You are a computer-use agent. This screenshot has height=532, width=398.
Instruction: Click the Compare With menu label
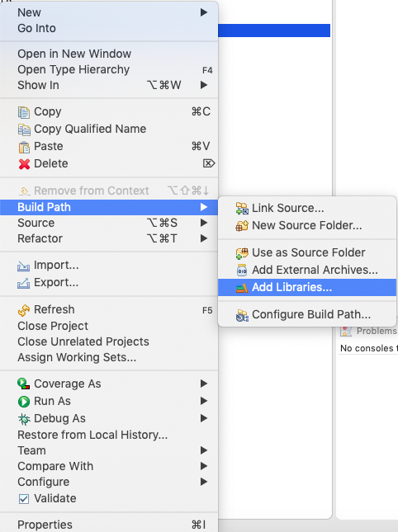(x=55, y=466)
